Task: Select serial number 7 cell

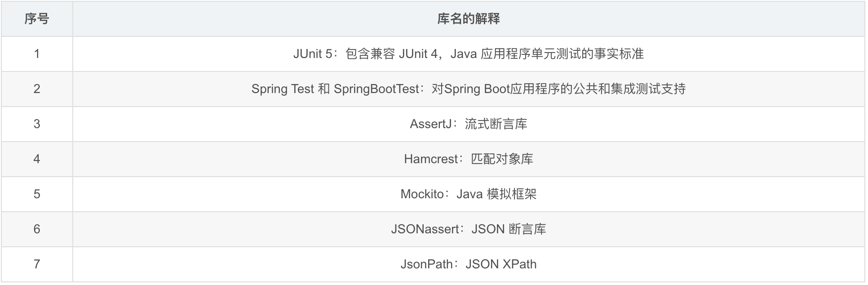Action: click(x=37, y=264)
